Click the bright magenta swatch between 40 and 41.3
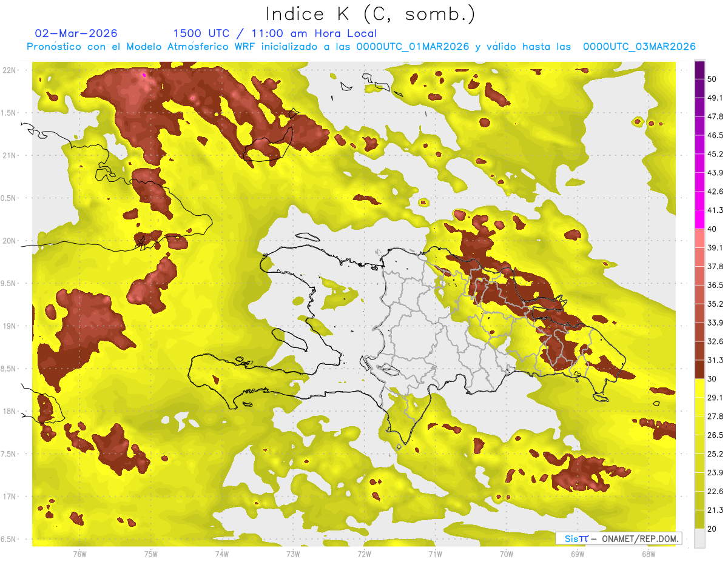This screenshot has width=728, height=562. tap(699, 219)
